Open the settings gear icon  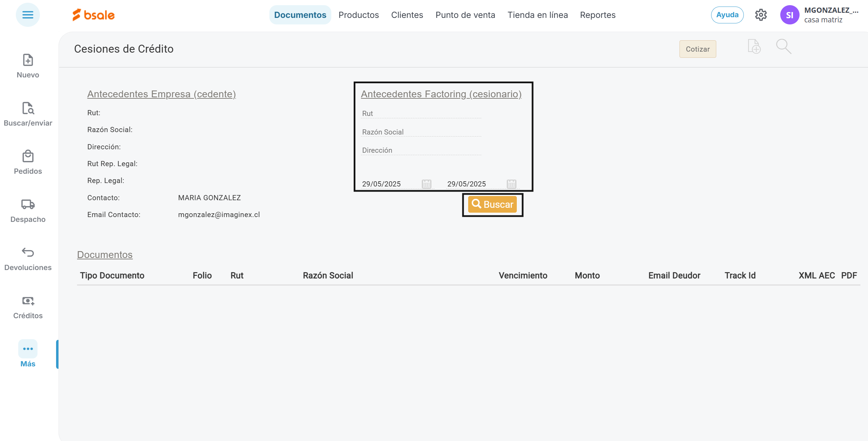coord(761,15)
